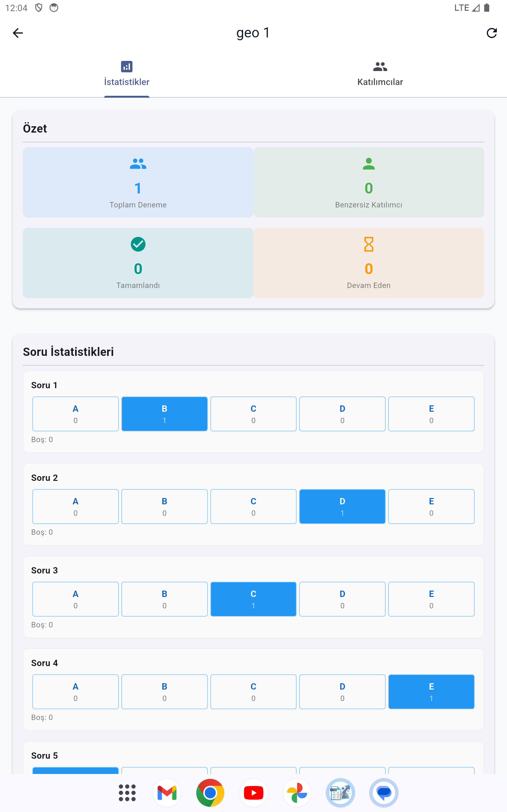Open the app drawer from the dock
The image size is (507, 812).
pos(127,793)
